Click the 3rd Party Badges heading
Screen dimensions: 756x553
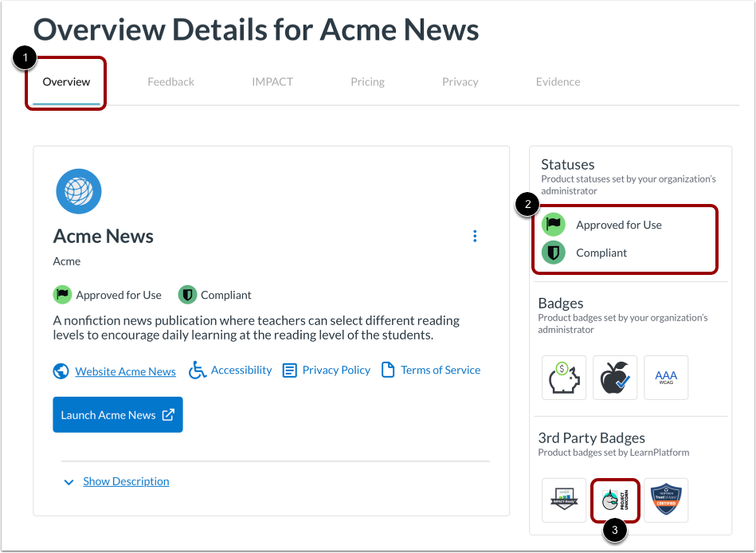[592, 437]
